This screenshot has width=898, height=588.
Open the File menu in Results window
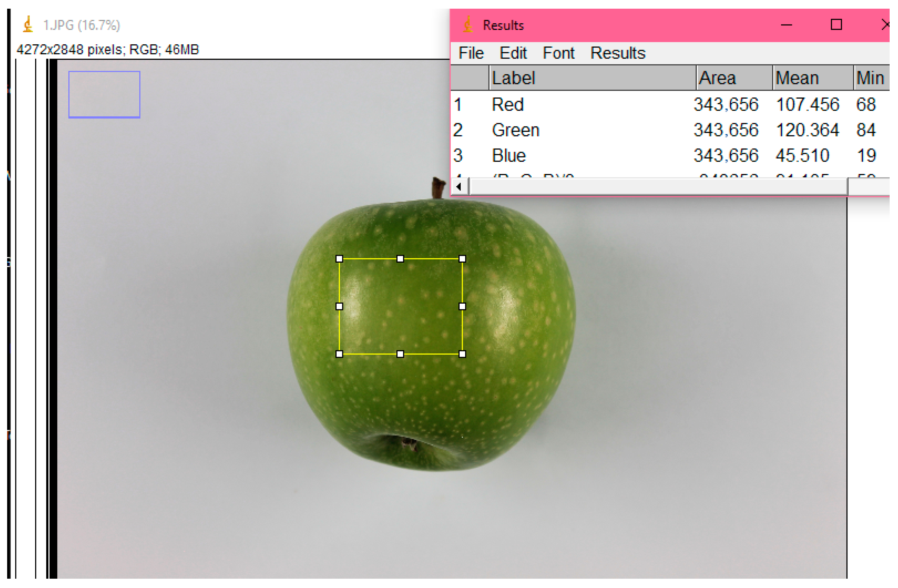471,53
